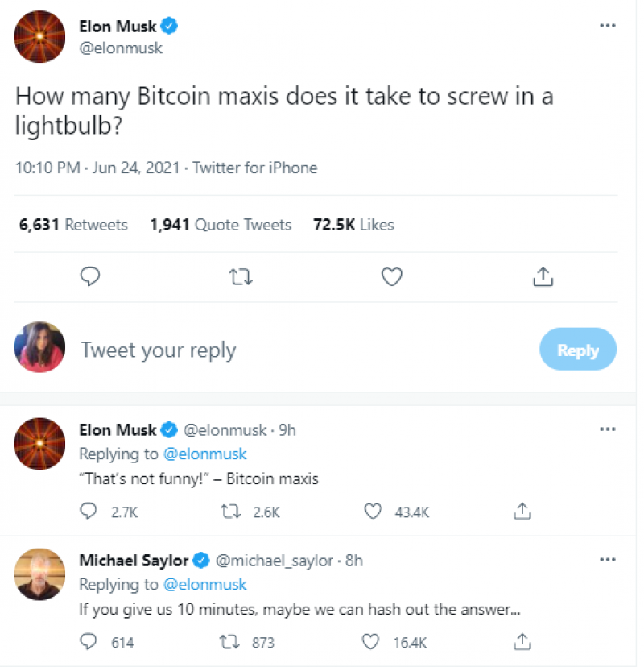Screen dimensions: 644x667
Task: Like the "That's not funny!" reply
Action: [372, 511]
